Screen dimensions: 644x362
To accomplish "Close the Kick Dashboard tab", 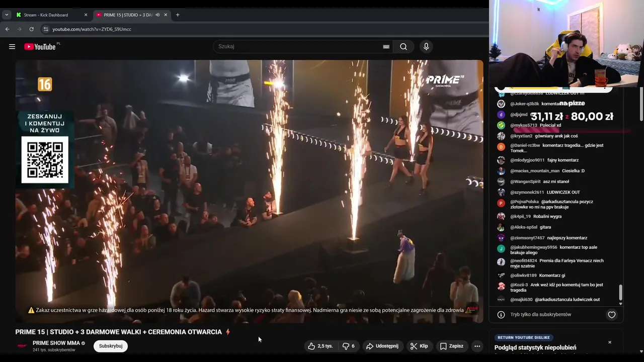I will coord(86,15).
